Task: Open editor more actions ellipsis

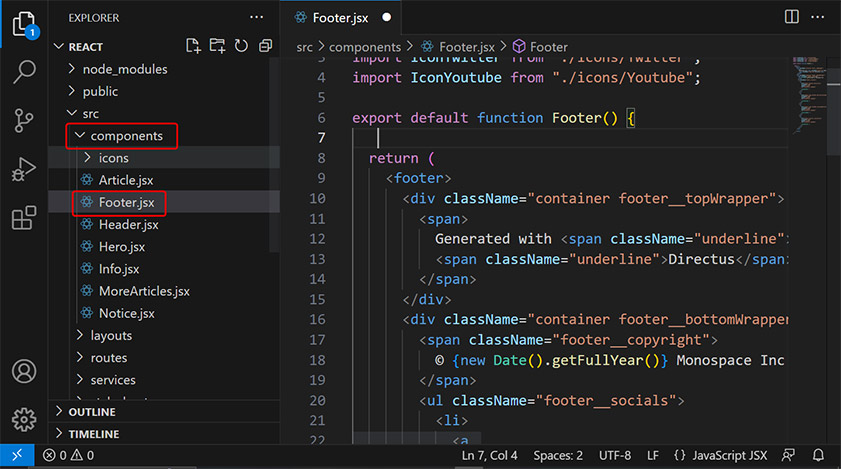Action: (817, 17)
